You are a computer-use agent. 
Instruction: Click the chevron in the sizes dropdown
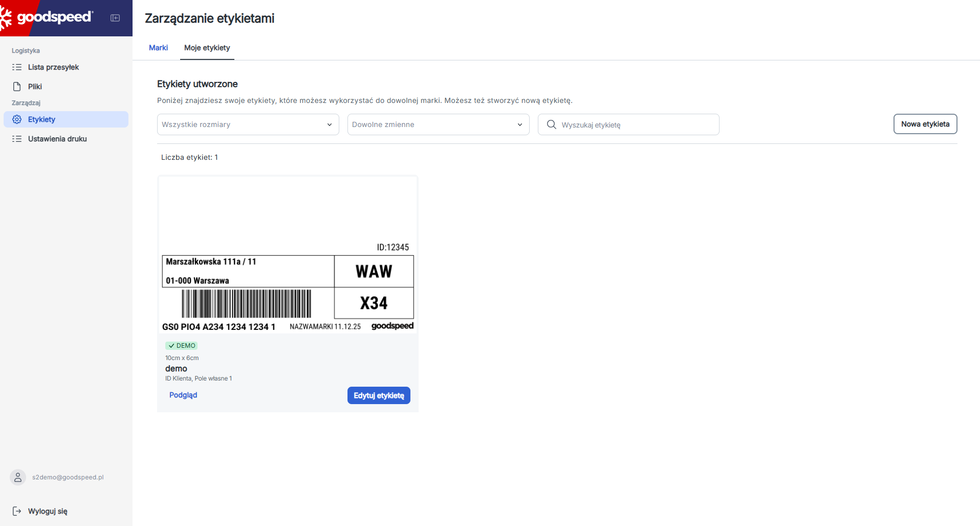tap(330, 124)
